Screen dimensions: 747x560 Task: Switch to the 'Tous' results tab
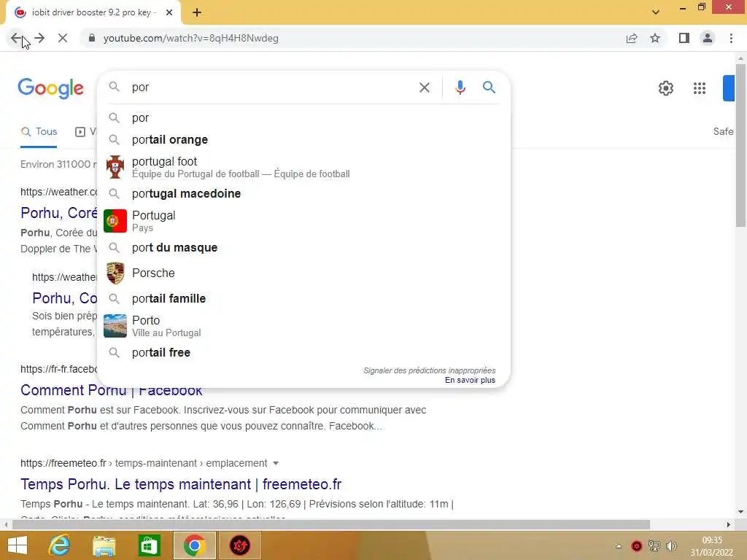click(39, 132)
